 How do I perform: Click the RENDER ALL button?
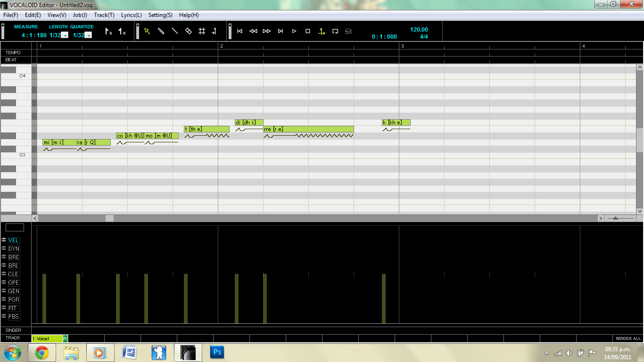[628, 338]
